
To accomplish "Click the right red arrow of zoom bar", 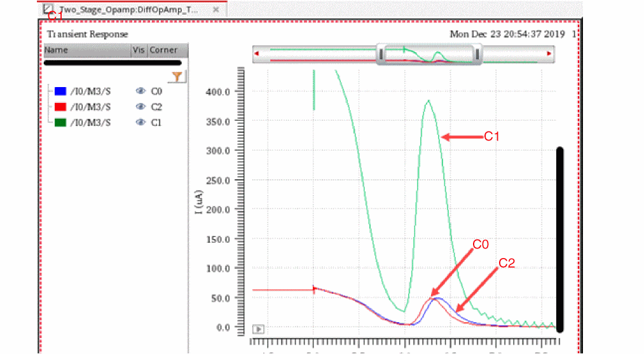I will [549, 53].
